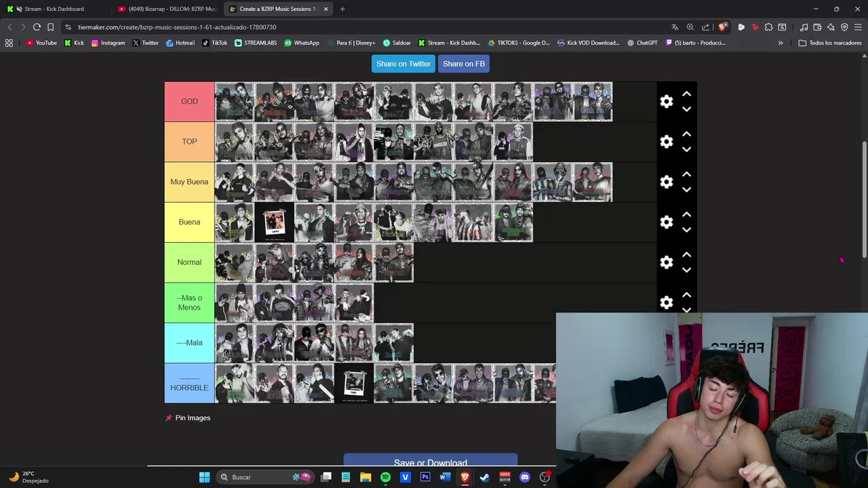The width and height of the screenshot is (868, 488).
Task: Open settings gear for Mas o Menos tier
Action: pos(667,302)
